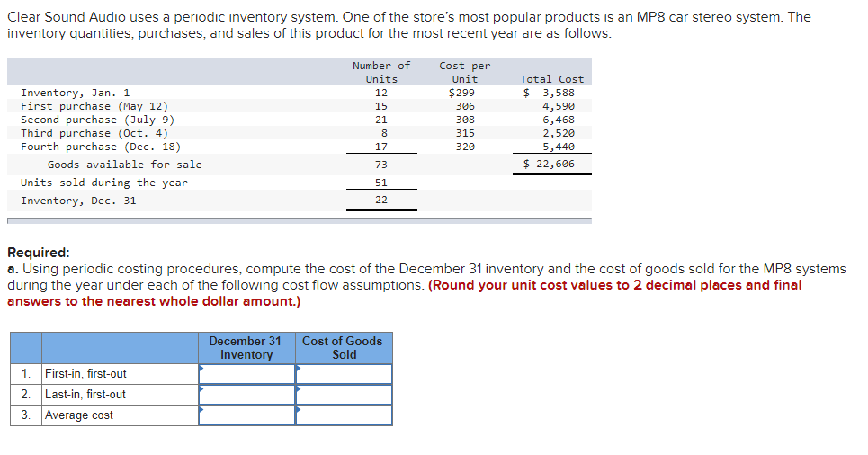Click the 'Fourth purchase (Dec. 18)' row label
868x455 pixels.
[x=101, y=147]
